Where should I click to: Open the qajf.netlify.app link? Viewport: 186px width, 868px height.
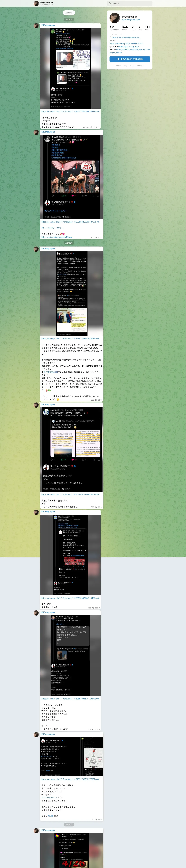point(128,46)
